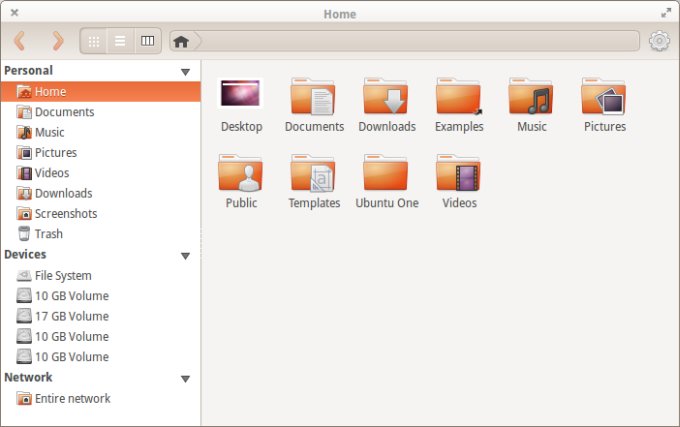Screen dimensions: 680x427
Task: Open Documents in the sidebar
Action: pyautogui.click(x=101, y=112)
